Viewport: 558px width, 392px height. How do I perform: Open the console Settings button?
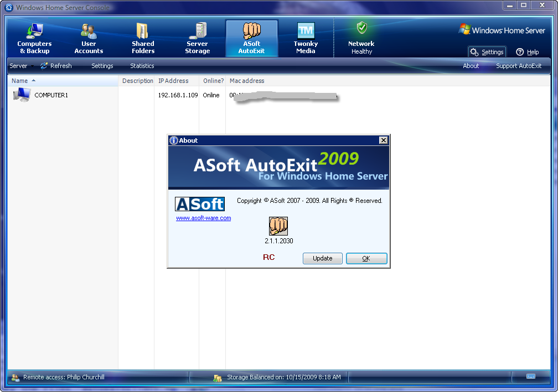click(x=487, y=52)
